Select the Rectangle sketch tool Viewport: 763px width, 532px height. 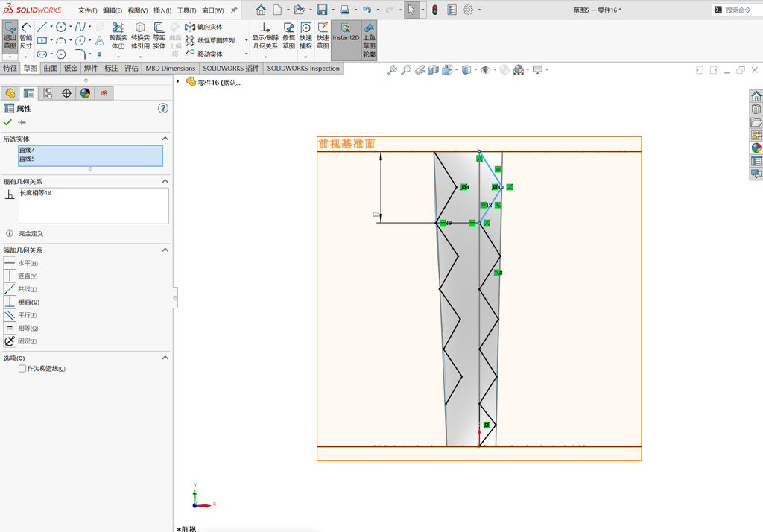[x=42, y=40]
